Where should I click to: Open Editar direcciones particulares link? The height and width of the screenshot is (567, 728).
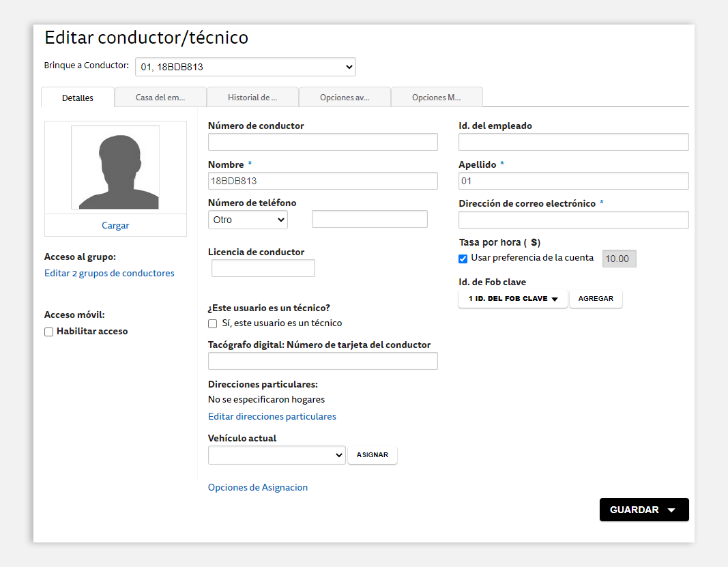(272, 416)
